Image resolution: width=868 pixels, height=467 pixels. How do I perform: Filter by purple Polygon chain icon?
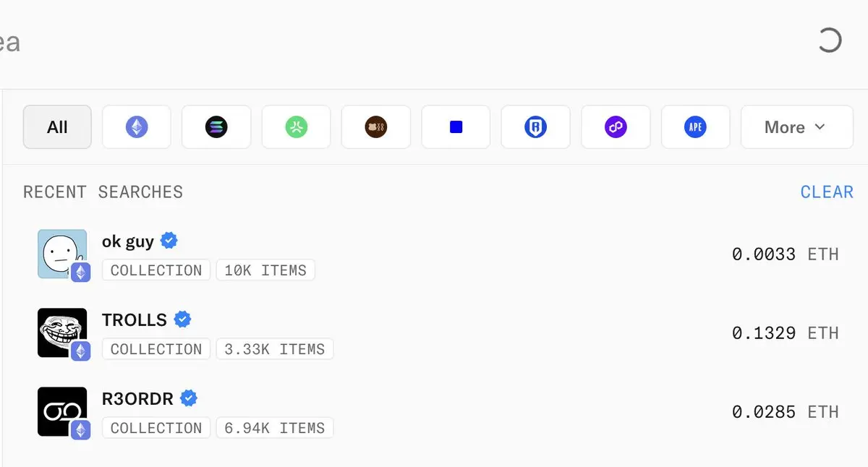pos(616,127)
